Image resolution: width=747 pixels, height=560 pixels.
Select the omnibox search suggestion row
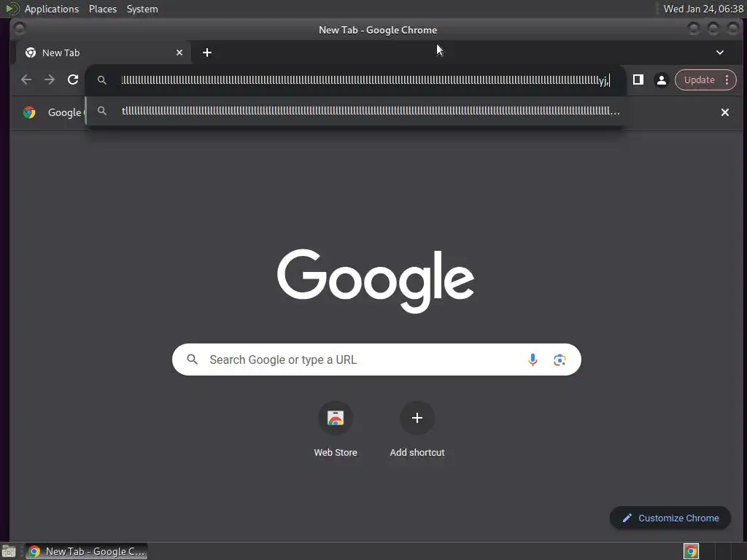[x=355, y=111]
